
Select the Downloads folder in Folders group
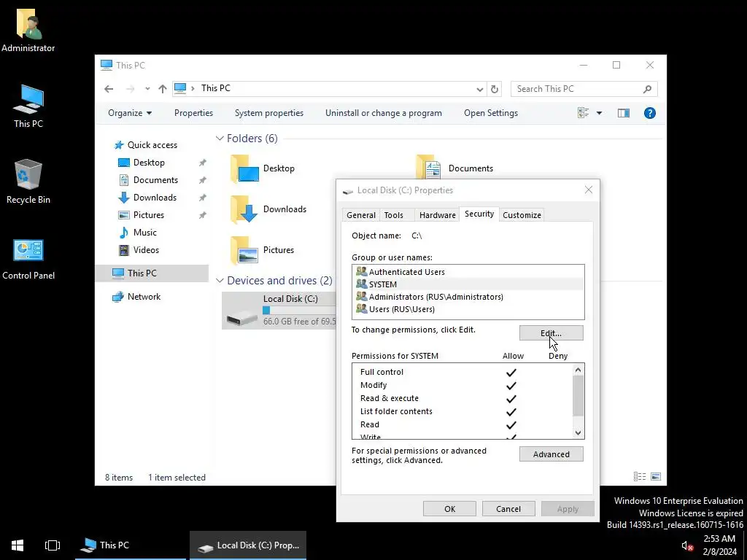tap(268, 209)
